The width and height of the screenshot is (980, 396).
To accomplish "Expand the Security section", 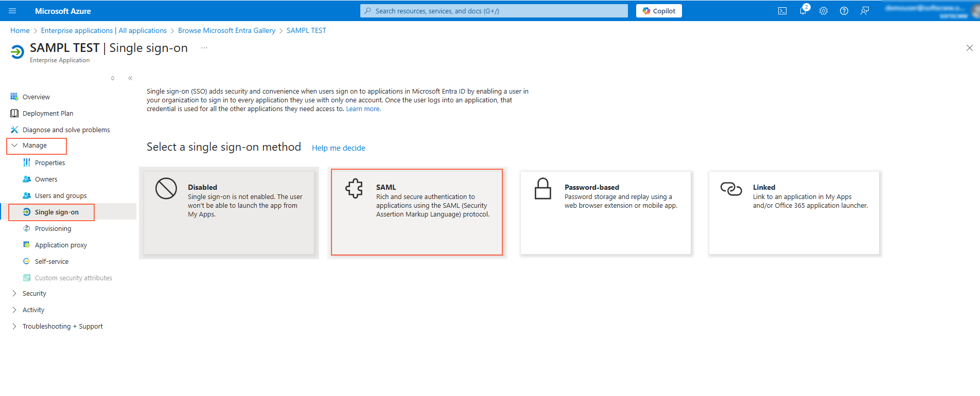I will point(34,294).
